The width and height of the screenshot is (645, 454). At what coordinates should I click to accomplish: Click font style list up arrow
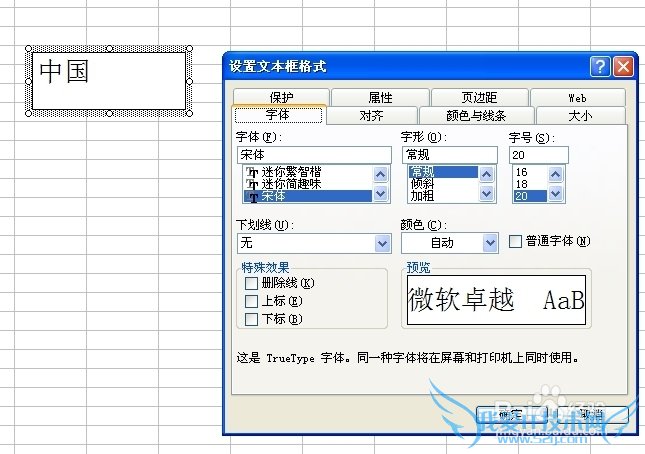pyautogui.click(x=487, y=175)
